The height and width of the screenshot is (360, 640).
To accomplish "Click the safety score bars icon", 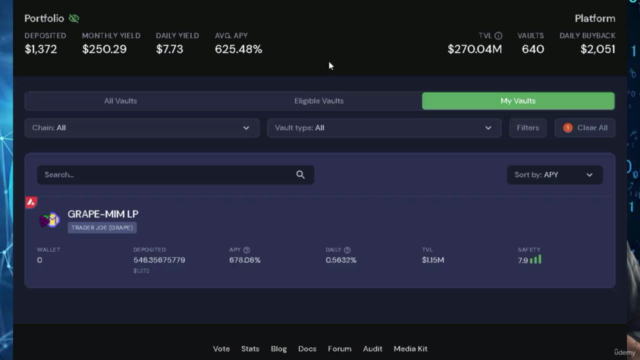I will pyautogui.click(x=536, y=259).
